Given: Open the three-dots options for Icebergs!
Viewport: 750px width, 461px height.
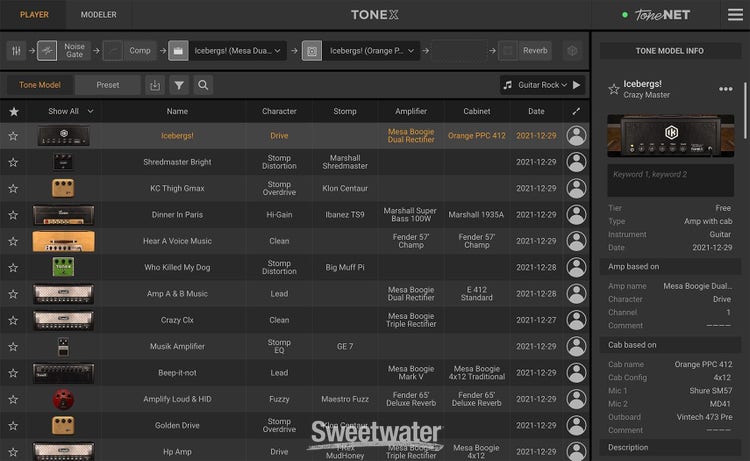Looking at the screenshot, I should tap(725, 89).
